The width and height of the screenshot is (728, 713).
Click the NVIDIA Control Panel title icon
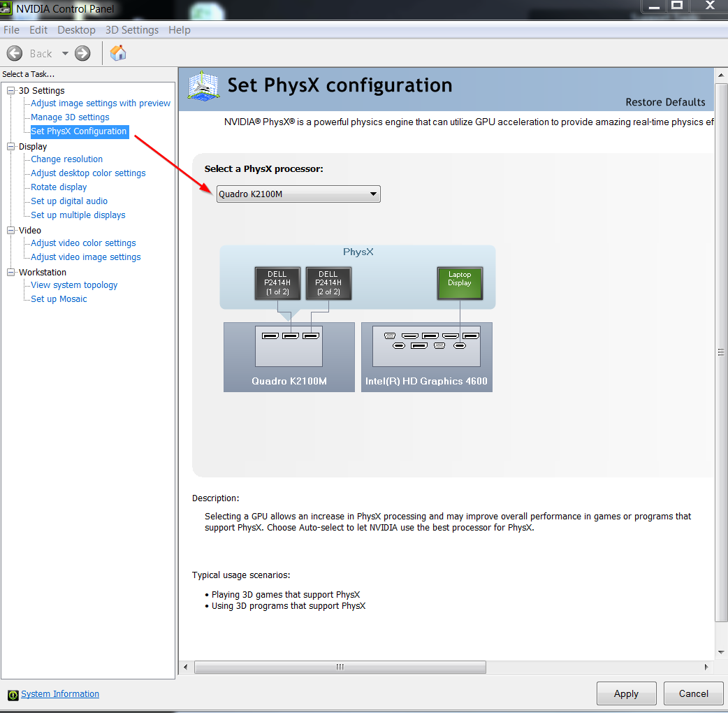coord(6,8)
